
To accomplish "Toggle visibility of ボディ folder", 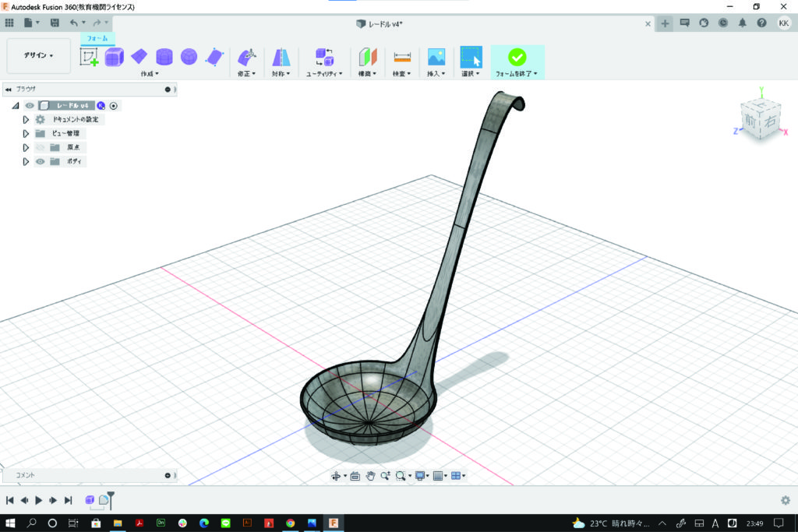I will pyautogui.click(x=40, y=161).
